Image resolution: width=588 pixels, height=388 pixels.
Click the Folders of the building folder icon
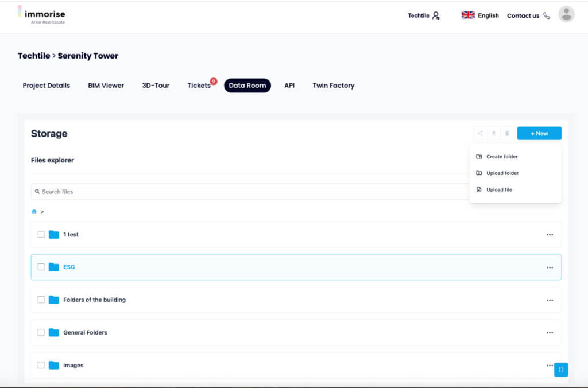(x=53, y=300)
